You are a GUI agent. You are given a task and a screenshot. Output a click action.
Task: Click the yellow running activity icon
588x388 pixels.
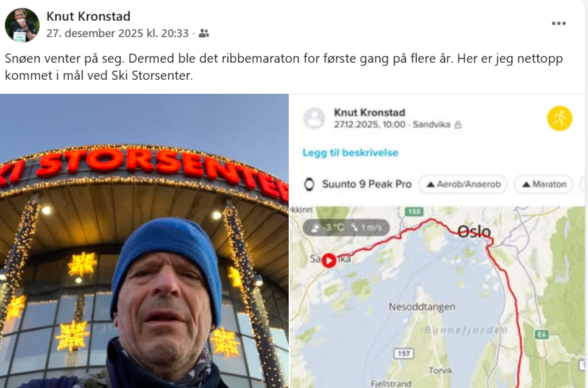[559, 118]
